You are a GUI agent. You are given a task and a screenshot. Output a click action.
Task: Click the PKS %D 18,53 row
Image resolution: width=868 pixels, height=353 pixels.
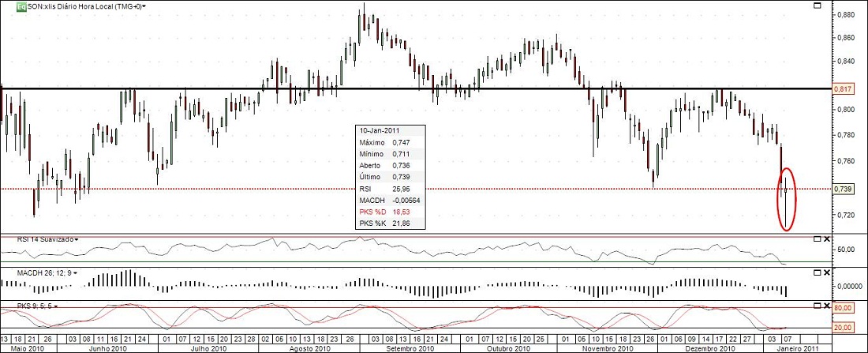click(391, 212)
